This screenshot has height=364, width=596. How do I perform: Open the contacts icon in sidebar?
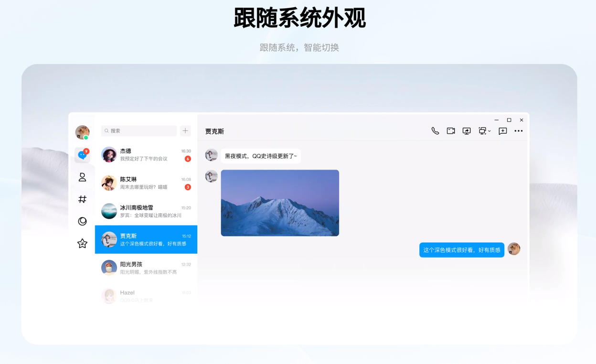(x=82, y=177)
